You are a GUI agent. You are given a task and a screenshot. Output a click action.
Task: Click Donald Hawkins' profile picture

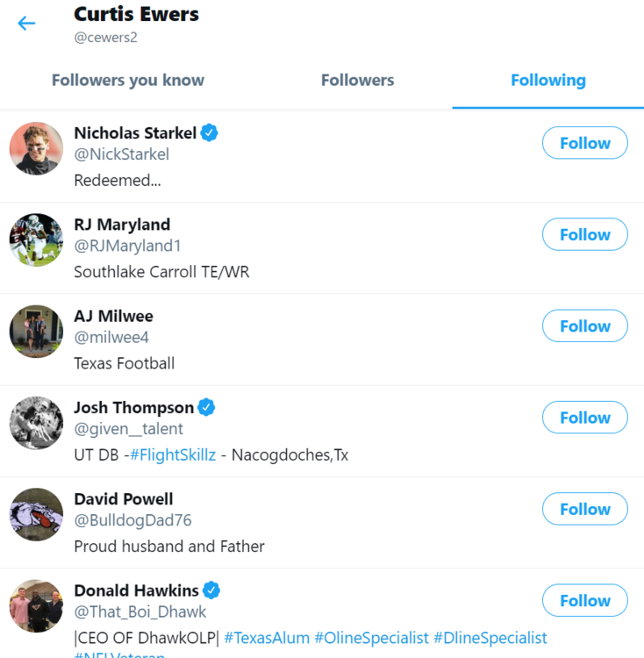(36, 605)
